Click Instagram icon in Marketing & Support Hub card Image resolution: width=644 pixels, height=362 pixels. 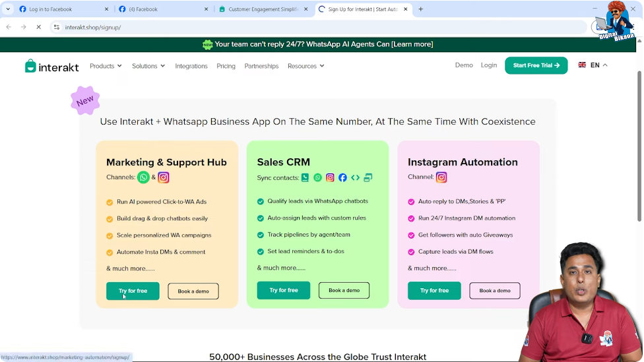click(164, 177)
